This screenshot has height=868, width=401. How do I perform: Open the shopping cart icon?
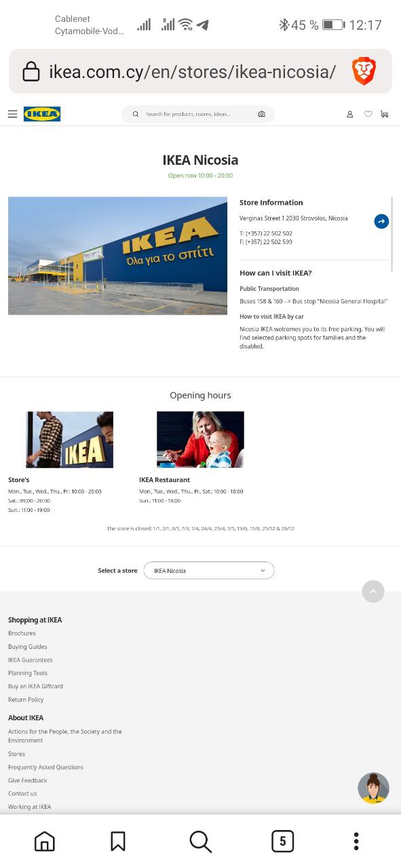[x=384, y=114]
